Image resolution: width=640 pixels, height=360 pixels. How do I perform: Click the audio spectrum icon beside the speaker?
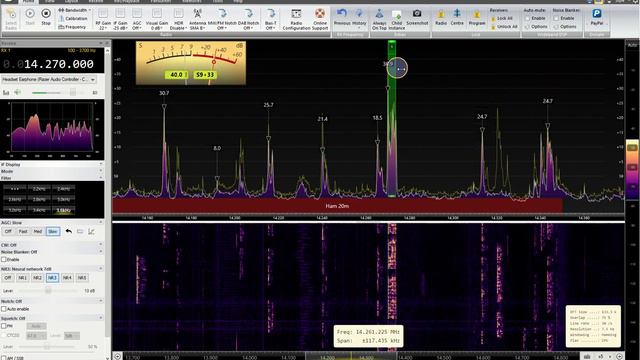click(x=6, y=93)
